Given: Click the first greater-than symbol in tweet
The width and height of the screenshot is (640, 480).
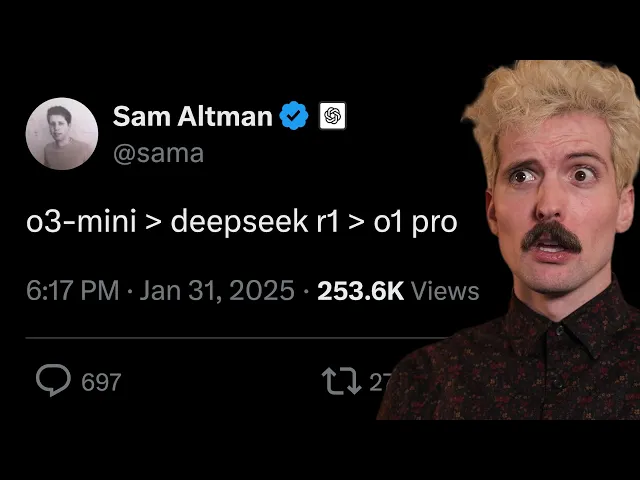Looking at the screenshot, I should coord(153,224).
